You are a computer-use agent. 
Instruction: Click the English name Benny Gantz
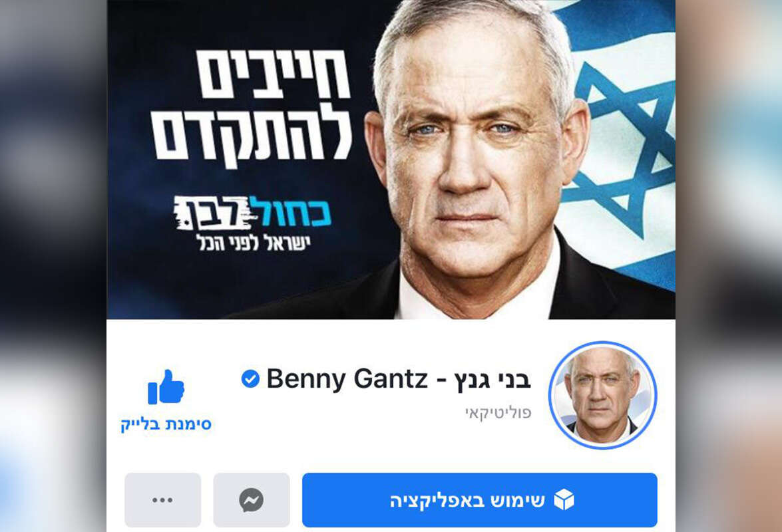coord(347,379)
